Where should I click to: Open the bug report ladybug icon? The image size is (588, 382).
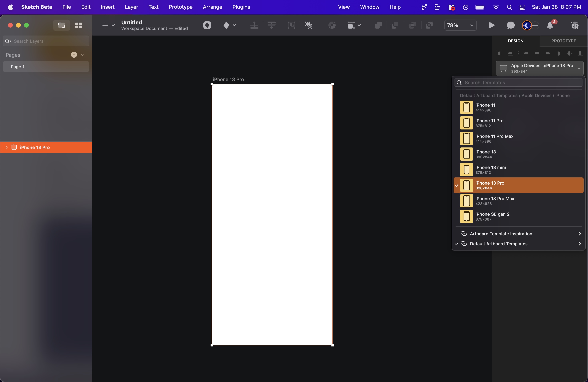pos(575,25)
